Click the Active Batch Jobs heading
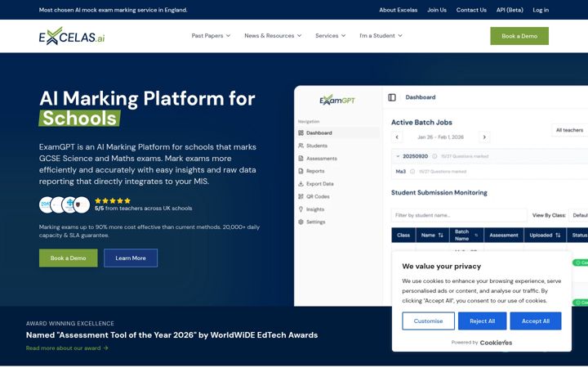The image size is (588, 368). click(421, 123)
